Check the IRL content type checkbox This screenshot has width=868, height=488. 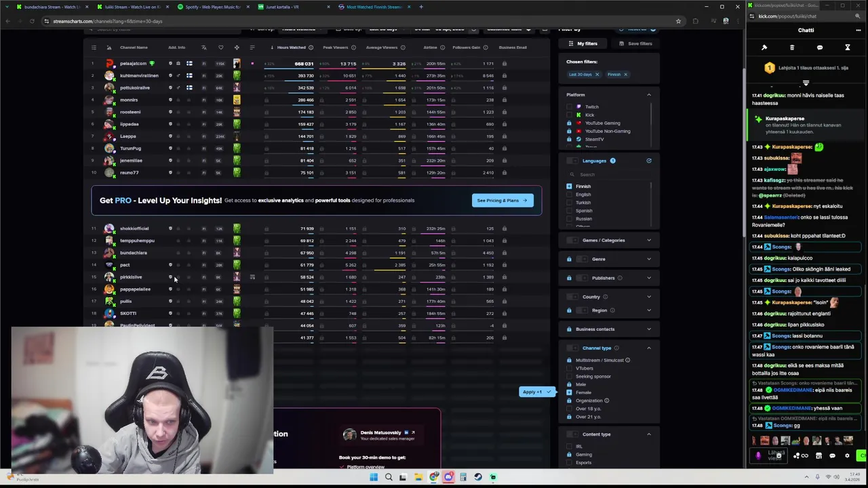[569, 447]
